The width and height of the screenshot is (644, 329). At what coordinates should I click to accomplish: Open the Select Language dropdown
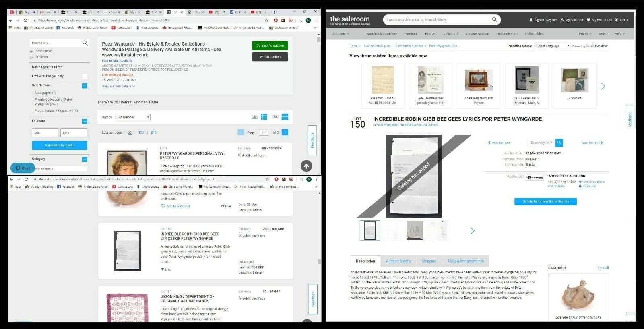click(552, 46)
